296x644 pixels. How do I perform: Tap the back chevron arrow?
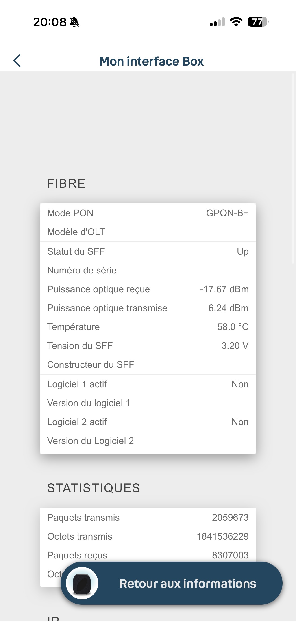pos(17,61)
